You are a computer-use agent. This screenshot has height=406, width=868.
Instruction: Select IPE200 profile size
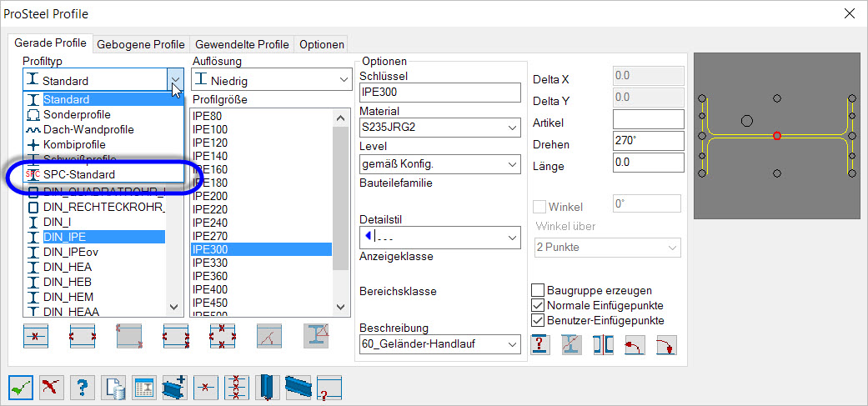coord(261,196)
